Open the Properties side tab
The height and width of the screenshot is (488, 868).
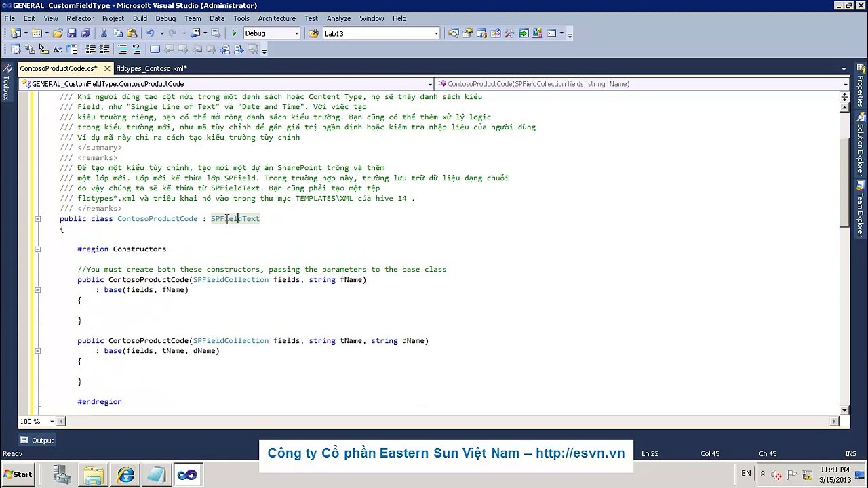tap(860, 87)
